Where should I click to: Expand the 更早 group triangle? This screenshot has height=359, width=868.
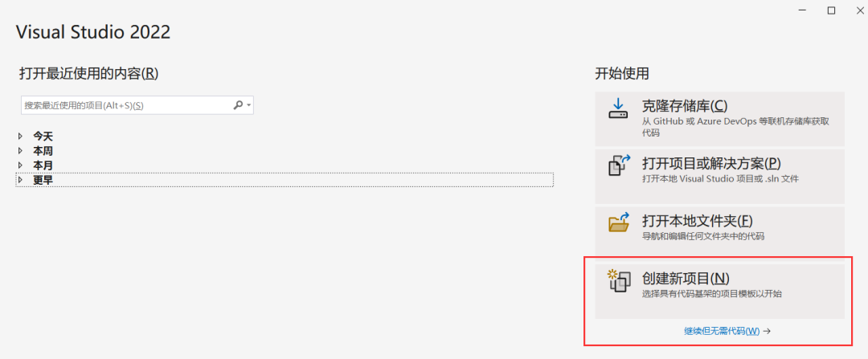[20, 180]
